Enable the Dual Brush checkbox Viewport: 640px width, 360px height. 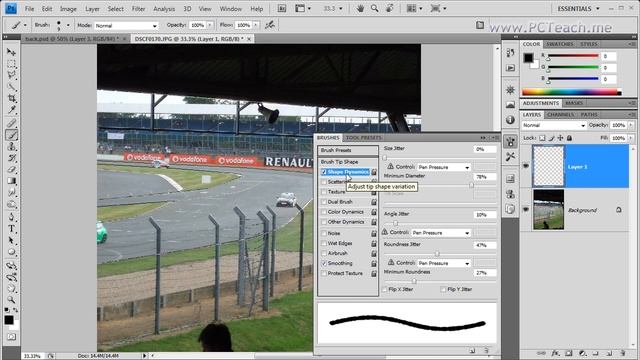tap(324, 202)
